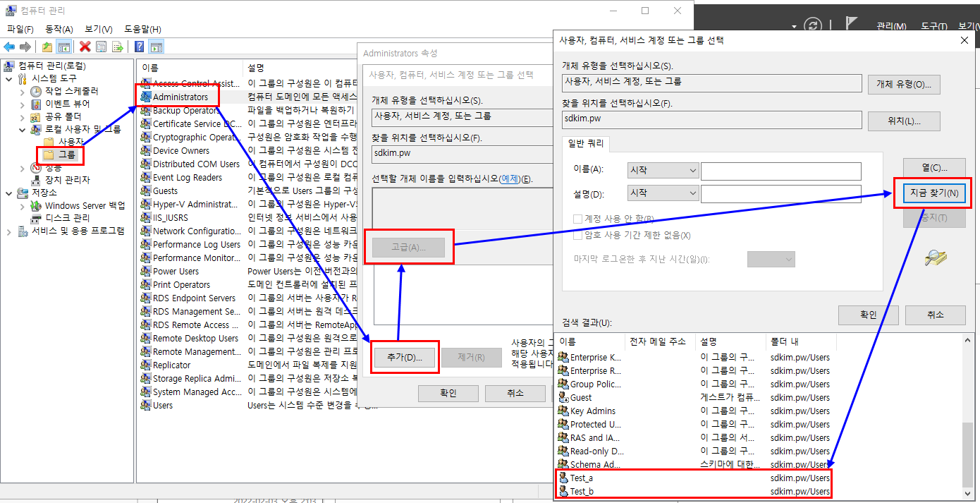Screen dimensions: 980x503
Task: Click the Windows Server 백업 icon
Action: [x=36, y=205]
